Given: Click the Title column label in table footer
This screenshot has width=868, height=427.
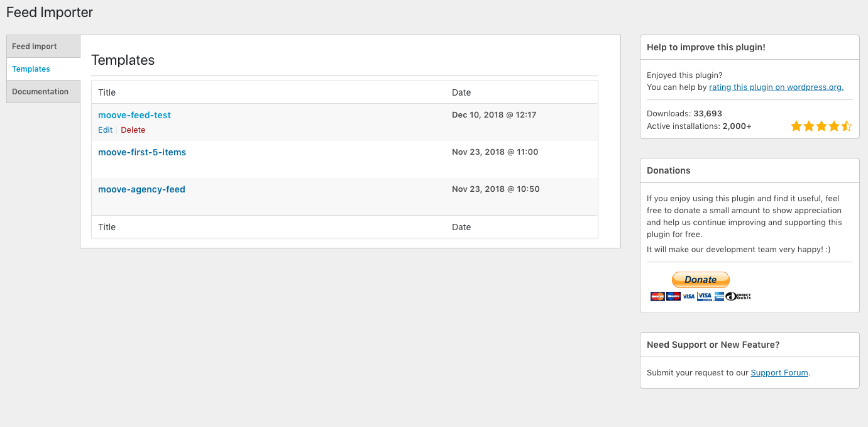Looking at the screenshot, I should (x=107, y=227).
